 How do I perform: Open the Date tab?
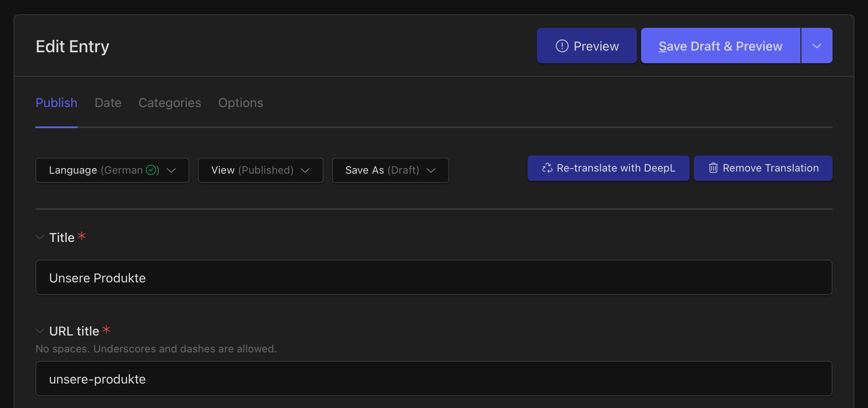(x=108, y=103)
